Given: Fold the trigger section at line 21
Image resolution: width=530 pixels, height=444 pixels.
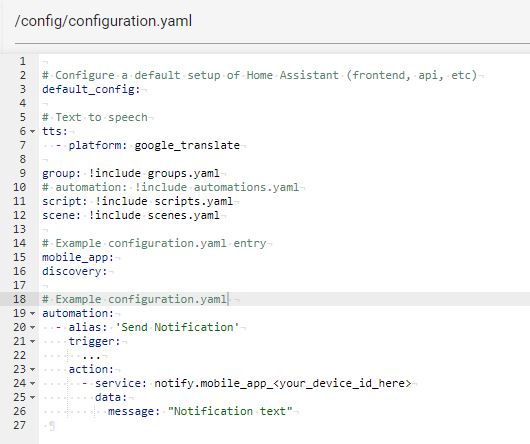Looking at the screenshot, I should tap(32, 341).
